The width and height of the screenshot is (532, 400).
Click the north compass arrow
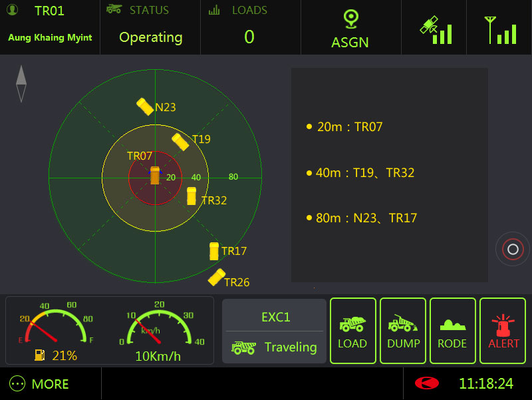(x=21, y=83)
